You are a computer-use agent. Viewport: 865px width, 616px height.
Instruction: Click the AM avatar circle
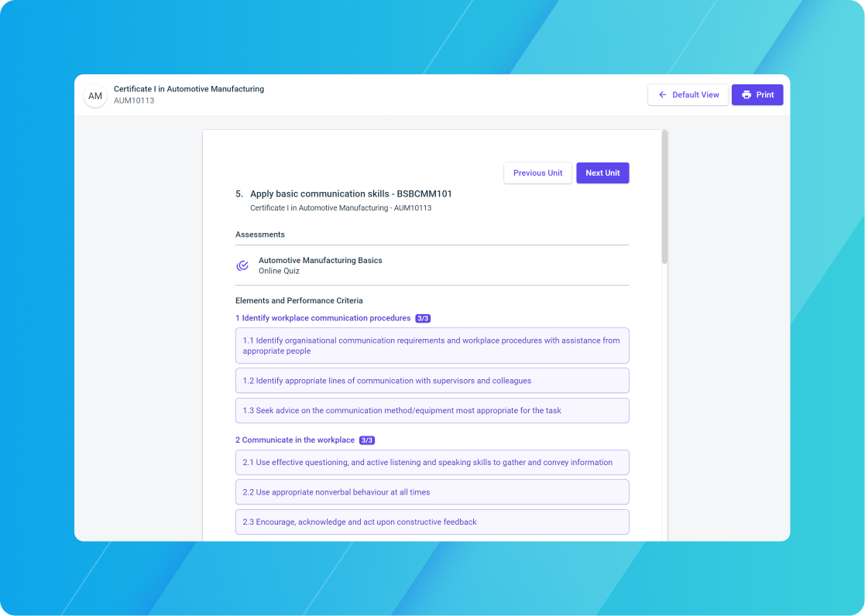(95, 96)
